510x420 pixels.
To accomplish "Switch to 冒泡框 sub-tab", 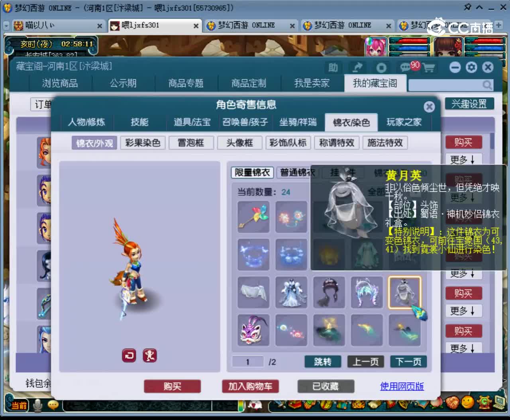I will pyautogui.click(x=191, y=143).
